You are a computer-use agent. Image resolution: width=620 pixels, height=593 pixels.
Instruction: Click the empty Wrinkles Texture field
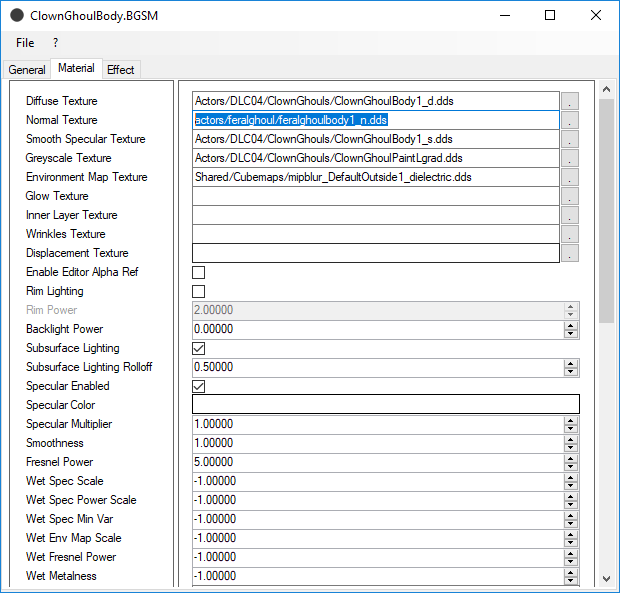click(x=376, y=234)
